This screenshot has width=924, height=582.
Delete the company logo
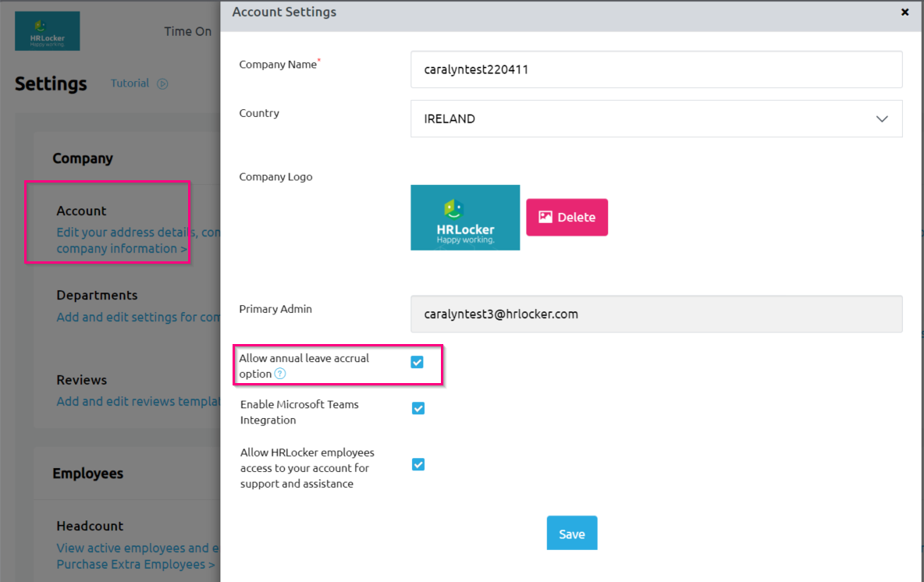(x=567, y=218)
